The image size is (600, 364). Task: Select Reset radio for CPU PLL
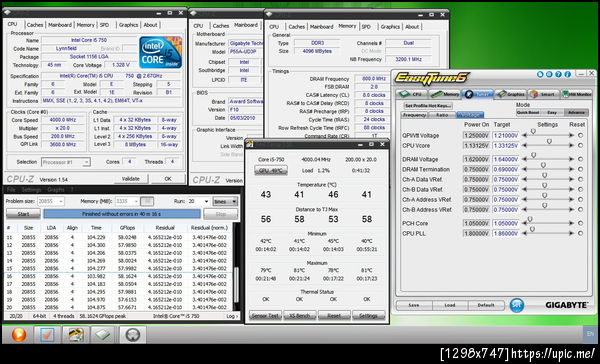tap(580, 233)
